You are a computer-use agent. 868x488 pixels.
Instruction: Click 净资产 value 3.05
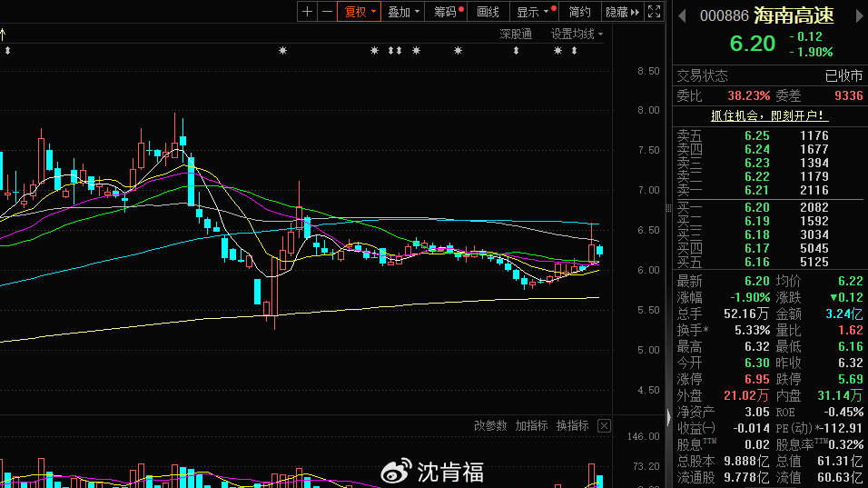point(756,412)
